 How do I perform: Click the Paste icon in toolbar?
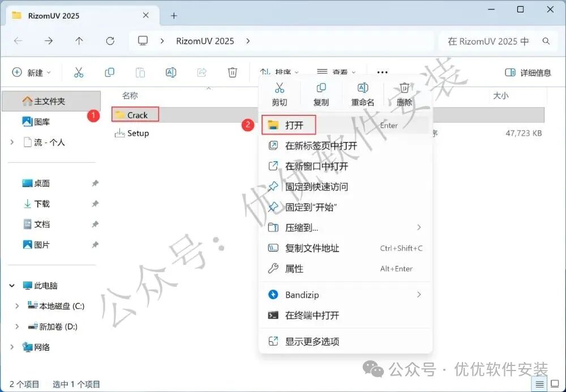coord(140,72)
